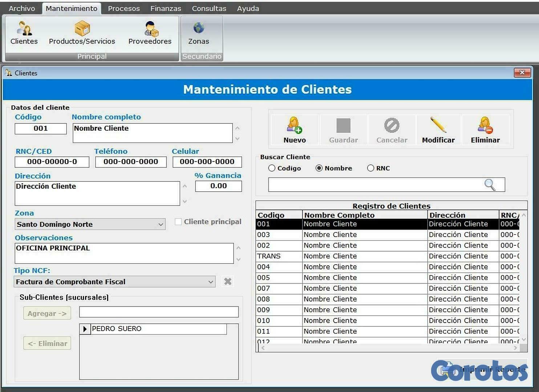Select the RNC search radio button
Viewport: 539px width, 392px height.
tap(370, 168)
